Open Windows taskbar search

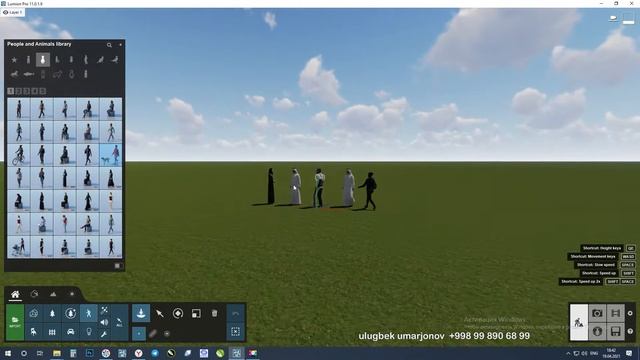point(24,353)
